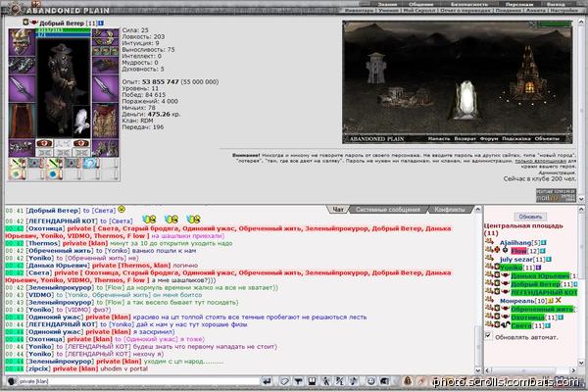Open the Безопасность top menu
Image resolution: width=588 pixels, height=392 pixels.
click(469, 4)
